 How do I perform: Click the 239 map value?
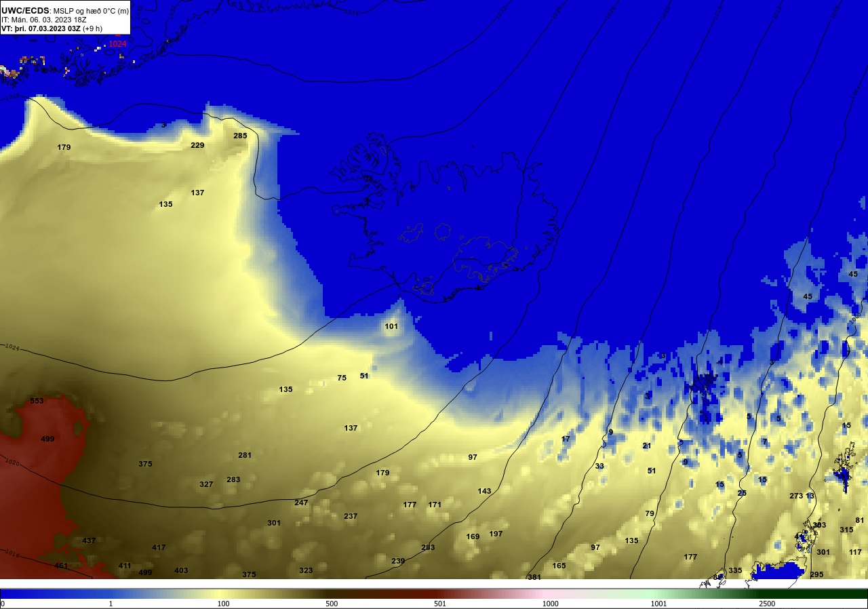click(398, 561)
